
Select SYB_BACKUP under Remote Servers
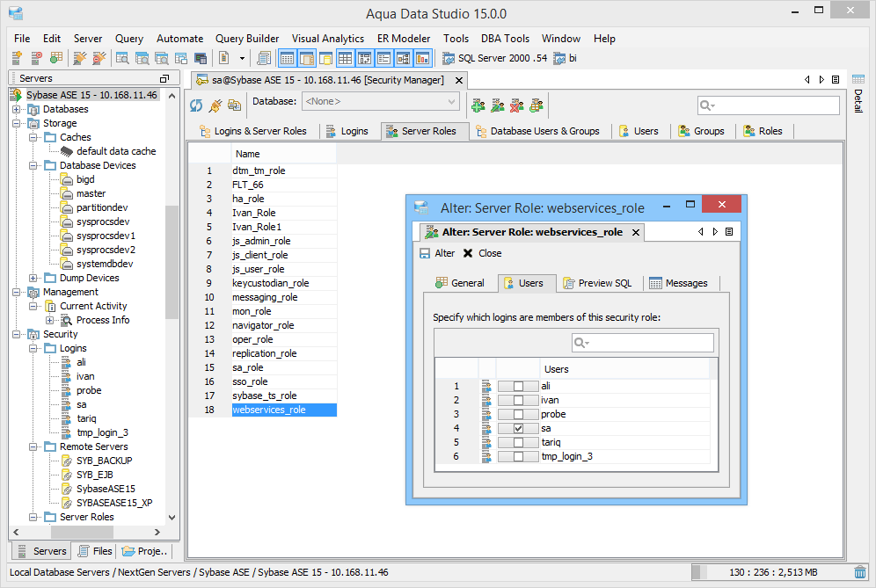coord(105,461)
